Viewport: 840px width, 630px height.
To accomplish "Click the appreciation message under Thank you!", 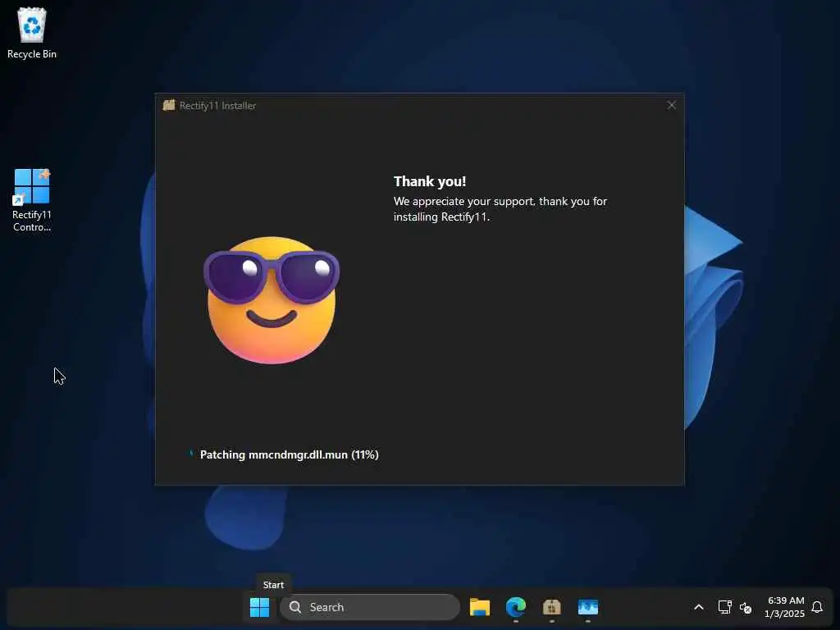I will coord(500,209).
